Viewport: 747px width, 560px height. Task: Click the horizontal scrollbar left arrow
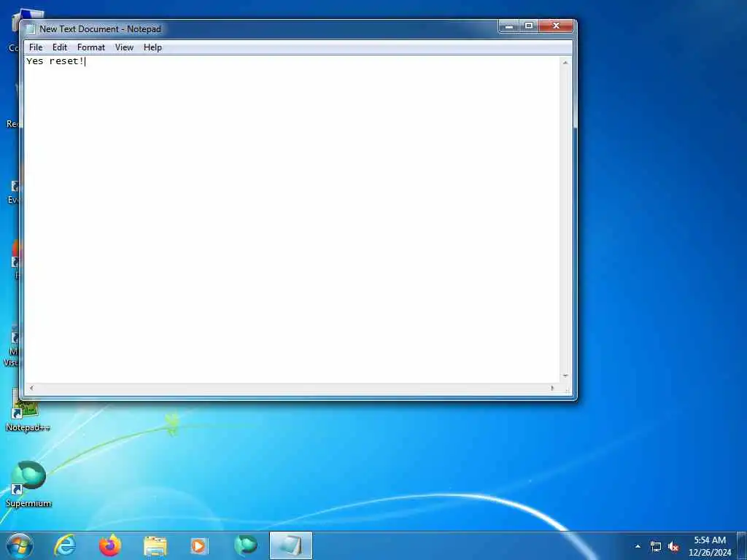pos(31,388)
